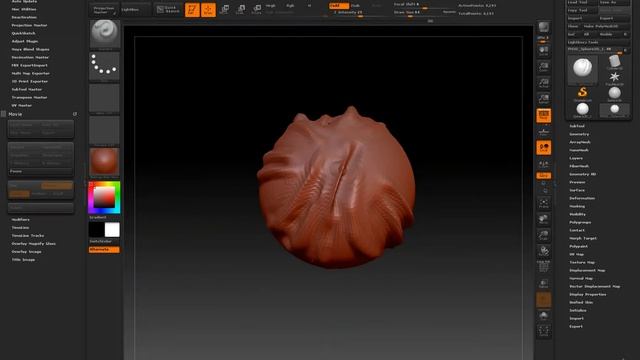Click the orange Alternate button
The width and height of the screenshot is (640, 360).
pos(104,249)
